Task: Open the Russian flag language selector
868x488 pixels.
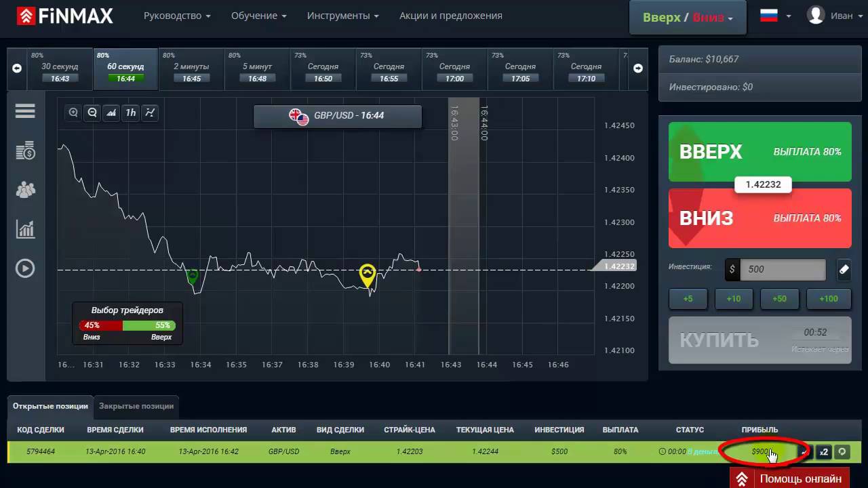Action: pos(775,16)
